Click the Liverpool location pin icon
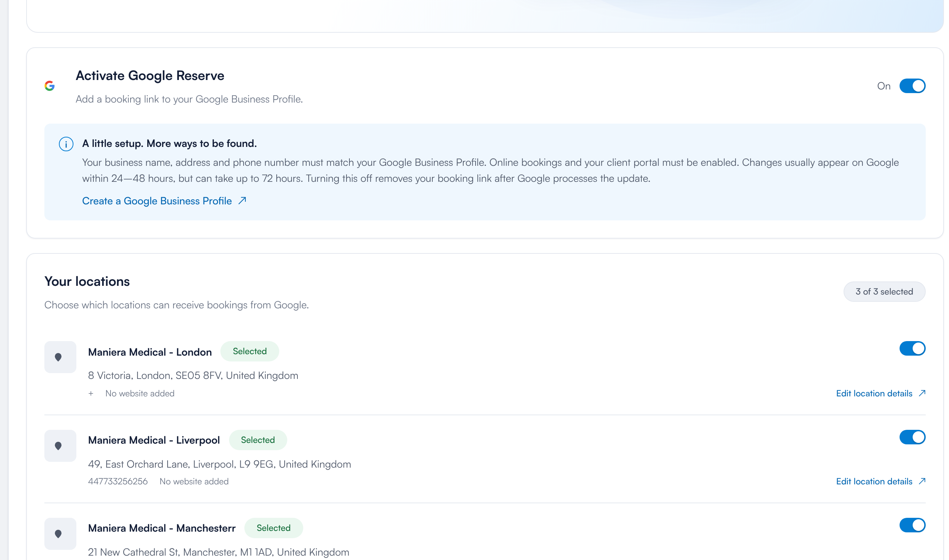 point(58,446)
